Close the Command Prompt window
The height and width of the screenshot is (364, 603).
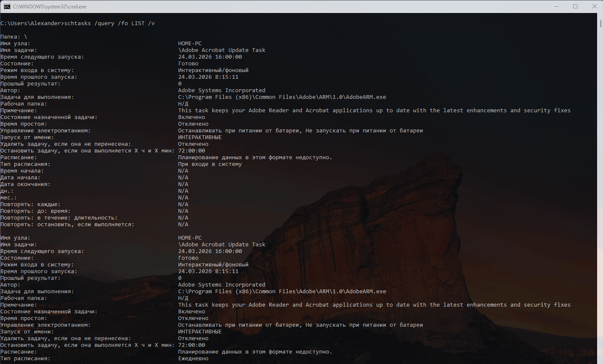click(x=594, y=6)
